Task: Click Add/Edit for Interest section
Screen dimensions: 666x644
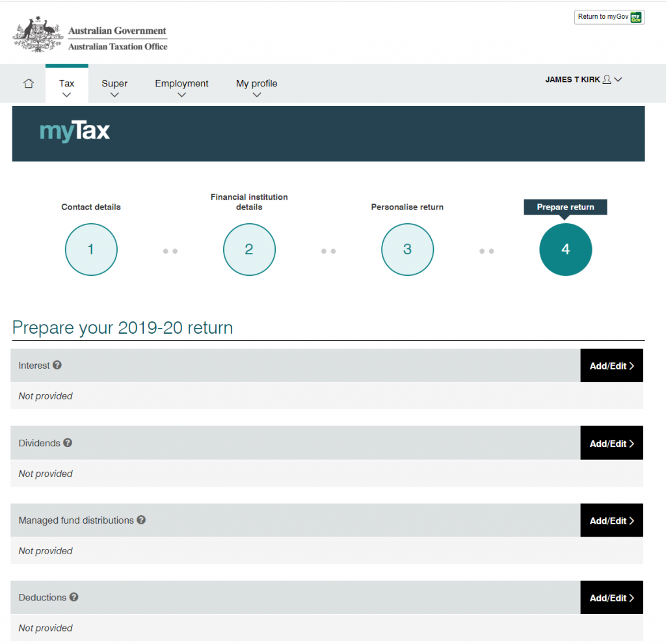Action: click(611, 365)
